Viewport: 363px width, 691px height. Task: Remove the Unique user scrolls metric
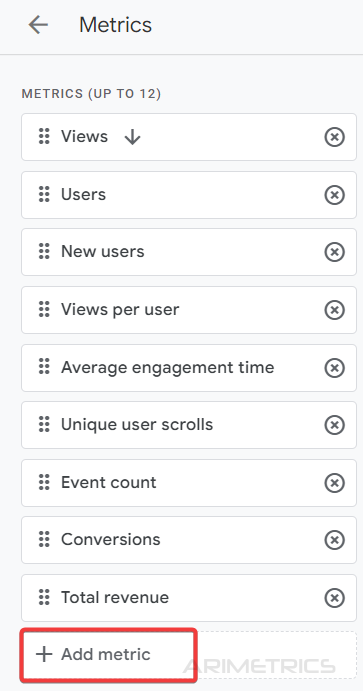[x=334, y=425]
